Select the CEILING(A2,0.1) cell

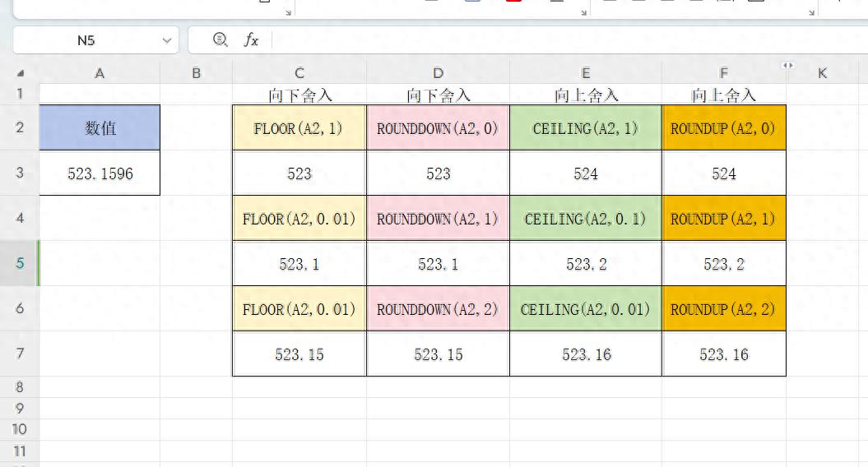pos(586,218)
